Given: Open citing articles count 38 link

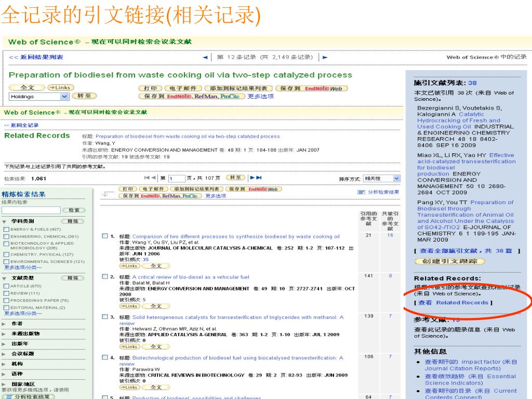Looking at the screenshot, I should pyautogui.click(x=472, y=83).
